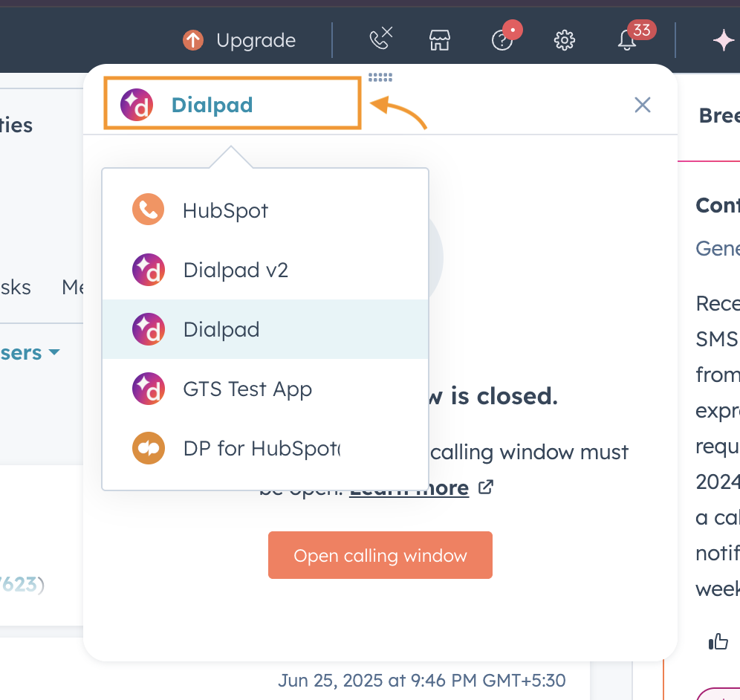This screenshot has width=740, height=700.
Task: Click the Upgrade arrow icon
Action: click(193, 40)
